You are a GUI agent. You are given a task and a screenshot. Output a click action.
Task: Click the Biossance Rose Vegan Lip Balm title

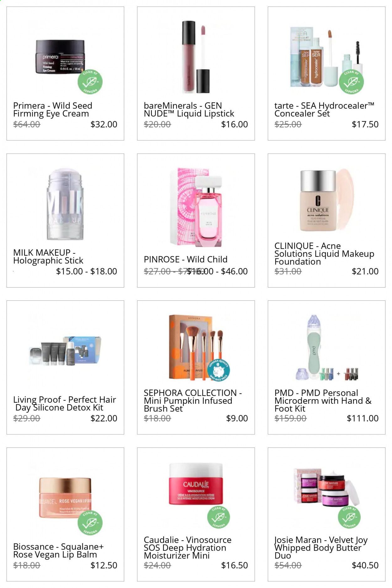click(x=58, y=550)
